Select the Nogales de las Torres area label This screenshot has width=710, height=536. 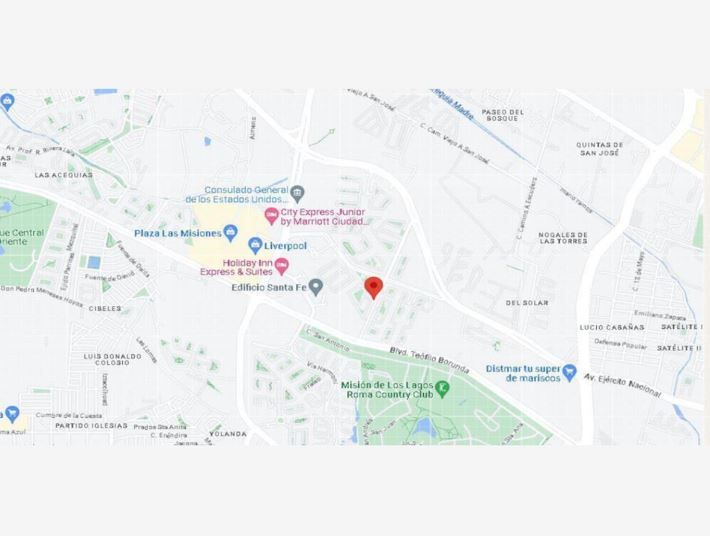tap(563, 238)
